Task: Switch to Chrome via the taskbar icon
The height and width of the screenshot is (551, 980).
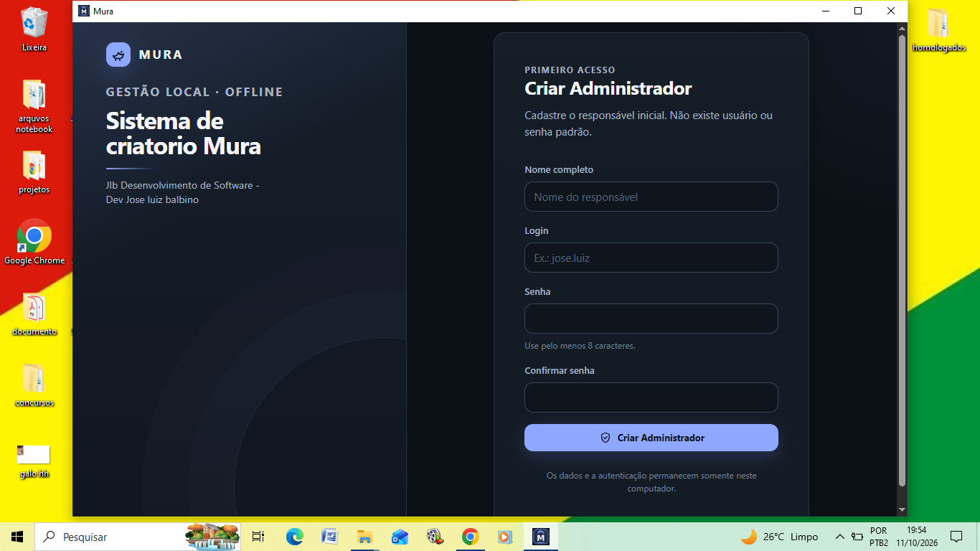Action: 470,537
